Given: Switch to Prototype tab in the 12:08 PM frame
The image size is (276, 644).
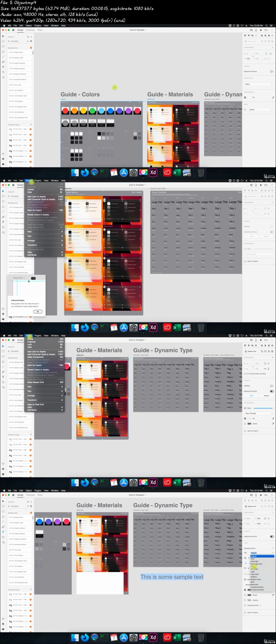Looking at the screenshot, I should (x=30, y=30).
